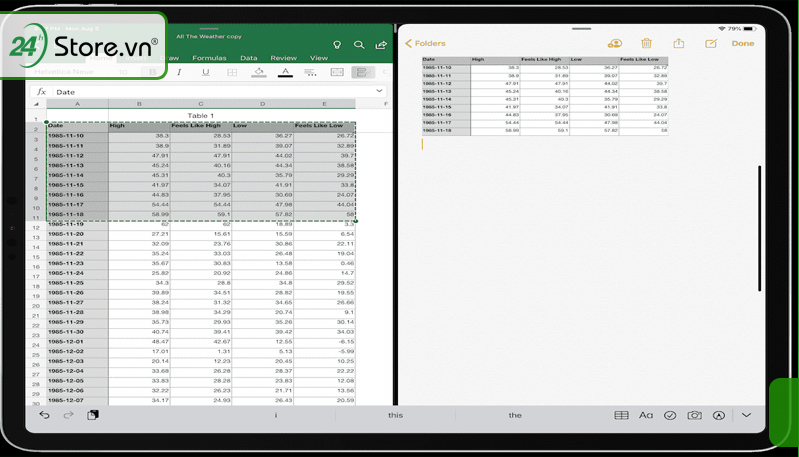Expand the formula bar chevron

click(x=379, y=91)
